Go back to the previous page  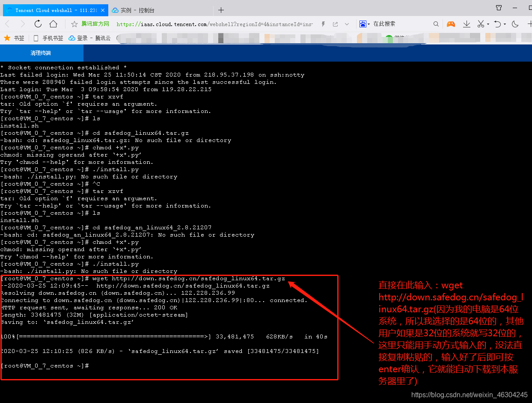(8, 24)
